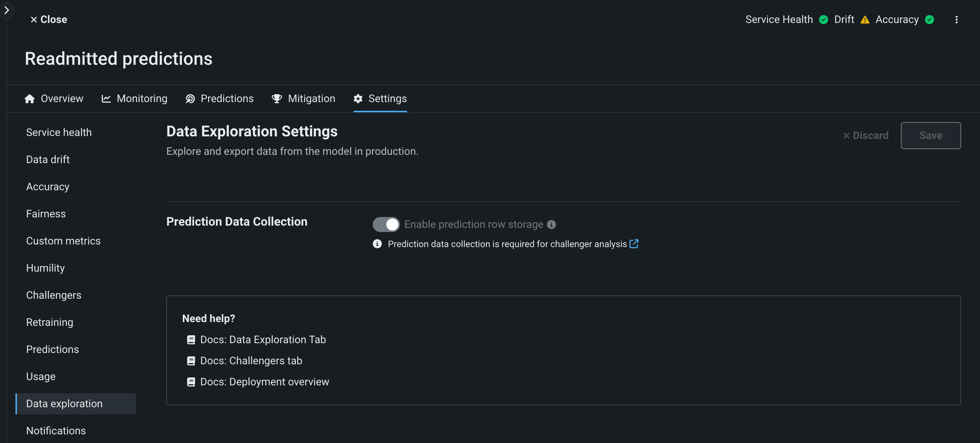Click the Accuracy green status icon
This screenshot has width=980, height=443.
coord(929,19)
